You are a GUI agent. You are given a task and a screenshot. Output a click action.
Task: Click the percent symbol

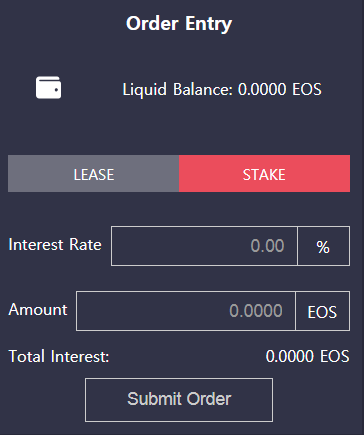(323, 247)
